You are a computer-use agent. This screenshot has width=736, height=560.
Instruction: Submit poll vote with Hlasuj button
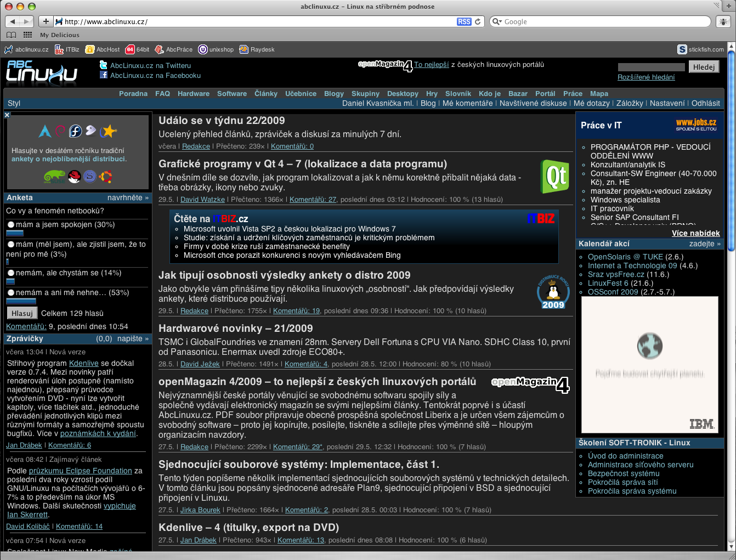pos(22,313)
